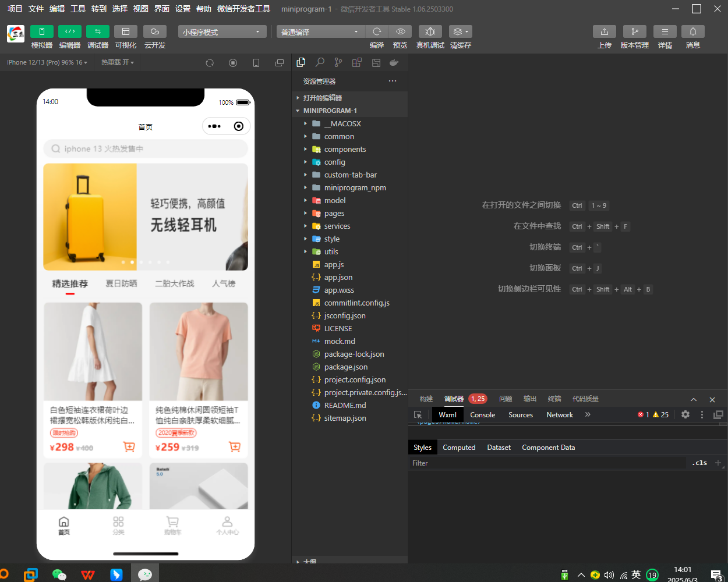This screenshot has width=728, height=582.
Task: Click the simulator stop icon
Action: [233, 63]
